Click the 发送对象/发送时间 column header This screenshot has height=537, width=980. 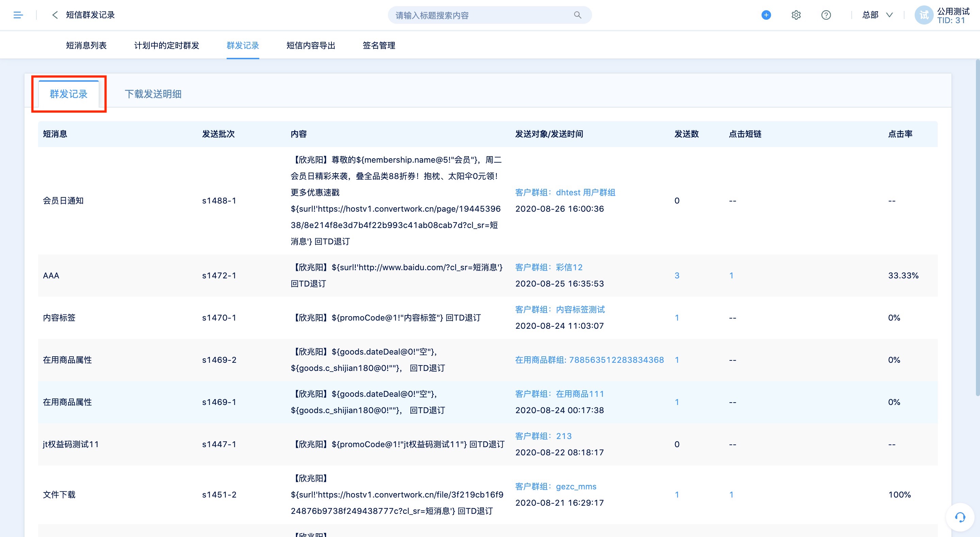click(549, 134)
